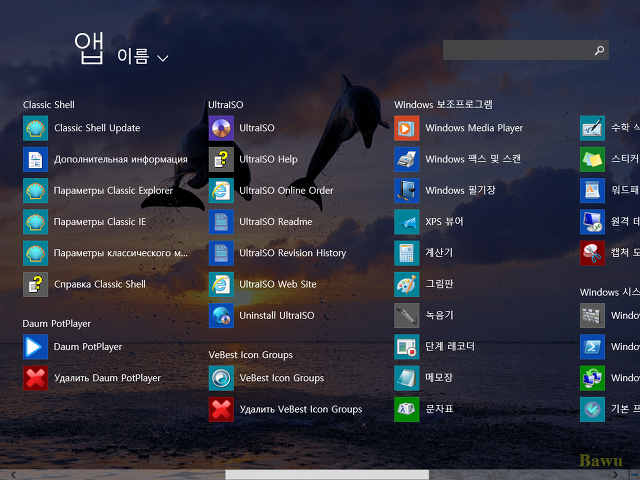Open Параметры Classic IE shell icon
Screen dimensions: 640x480
(36, 222)
